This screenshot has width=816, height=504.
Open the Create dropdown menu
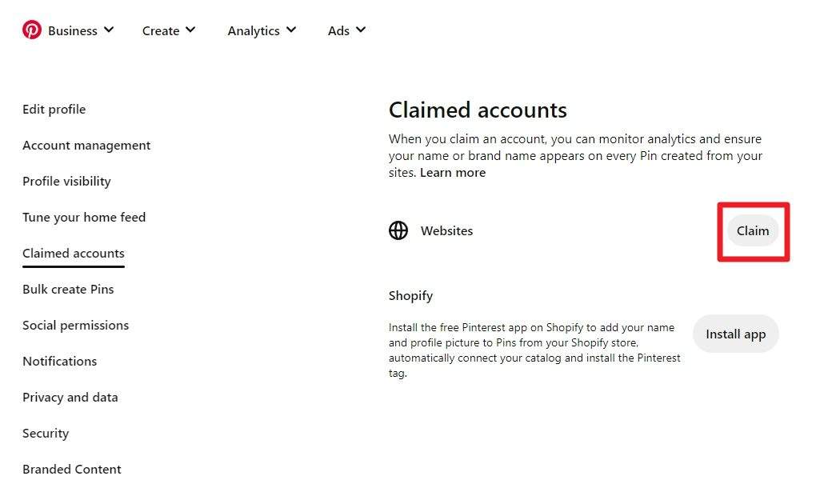[169, 30]
